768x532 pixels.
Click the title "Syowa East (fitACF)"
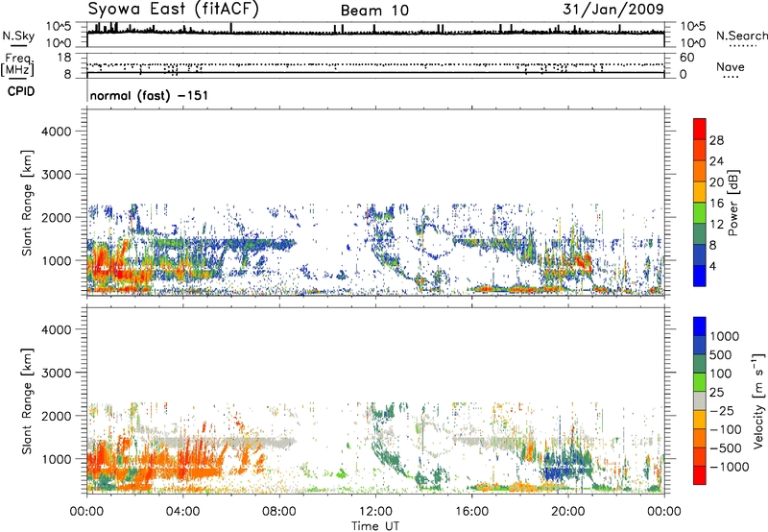click(x=173, y=9)
